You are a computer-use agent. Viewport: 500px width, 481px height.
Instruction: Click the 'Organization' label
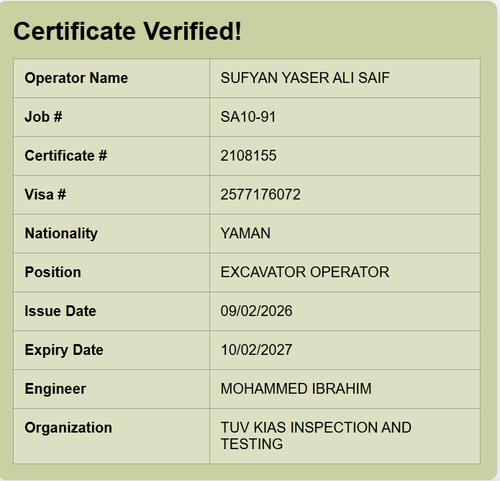68,428
